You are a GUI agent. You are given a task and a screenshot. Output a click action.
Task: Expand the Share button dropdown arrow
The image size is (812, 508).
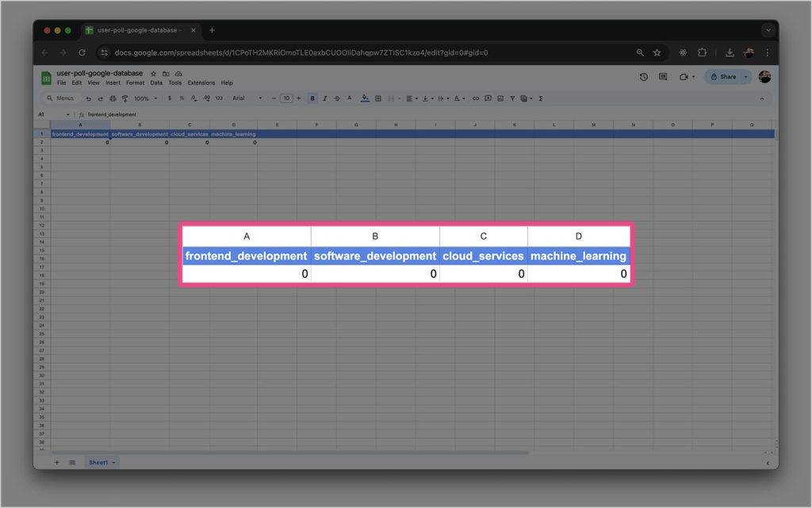pyautogui.click(x=745, y=77)
